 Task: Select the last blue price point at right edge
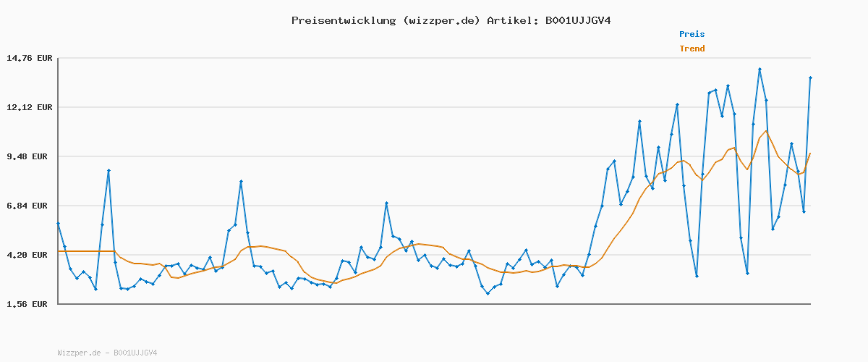pyautogui.click(x=810, y=77)
